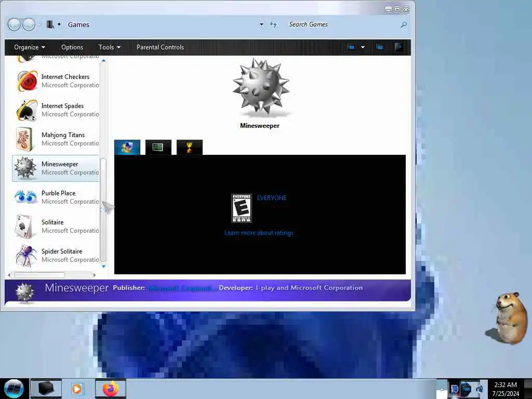
Task: Click the Minesweeper icon in the details bar
Action: (25, 292)
